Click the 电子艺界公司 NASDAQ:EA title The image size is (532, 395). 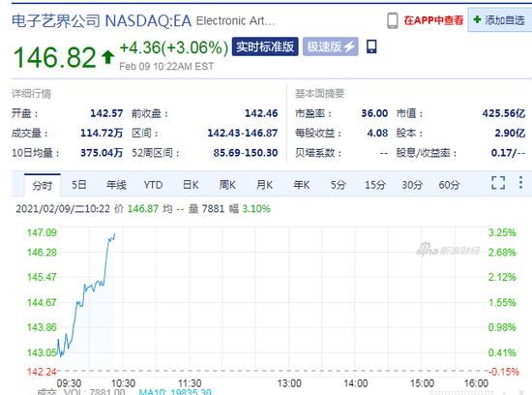pos(102,21)
